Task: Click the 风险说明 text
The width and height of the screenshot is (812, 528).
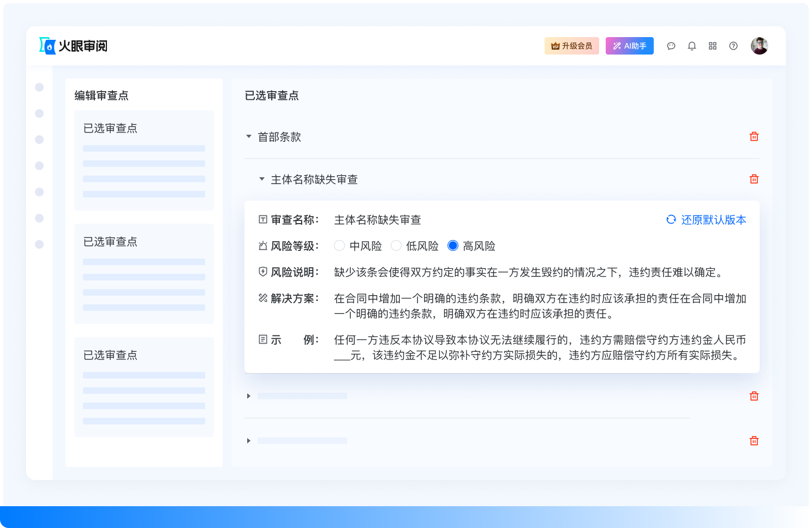Action: coord(530,272)
